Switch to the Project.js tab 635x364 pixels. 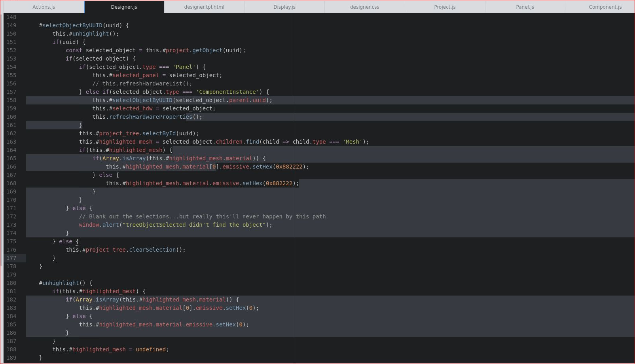pos(445,7)
